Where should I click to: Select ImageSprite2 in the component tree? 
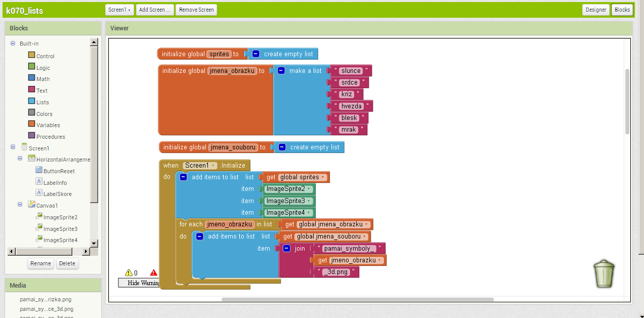pyautogui.click(x=60, y=217)
